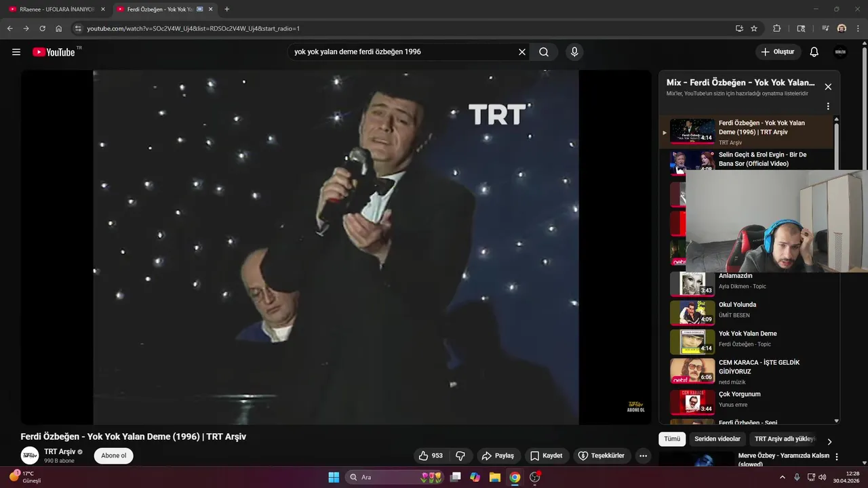This screenshot has height=488, width=868.
Task: Select the TRT Arşiv adlı yükleyici chip
Action: click(x=785, y=439)
